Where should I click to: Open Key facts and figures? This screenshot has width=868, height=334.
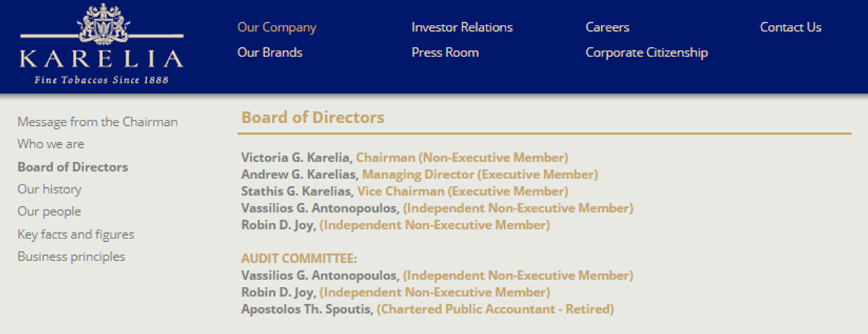75,234
